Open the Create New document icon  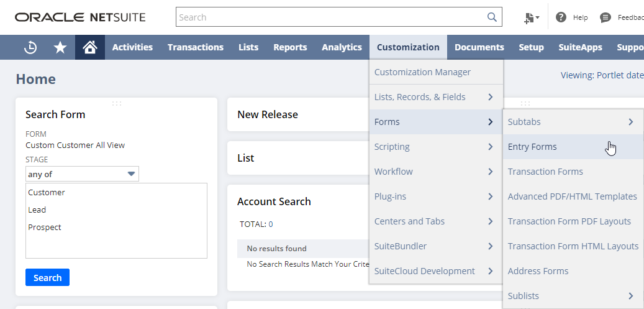click(x=531, y=18)
